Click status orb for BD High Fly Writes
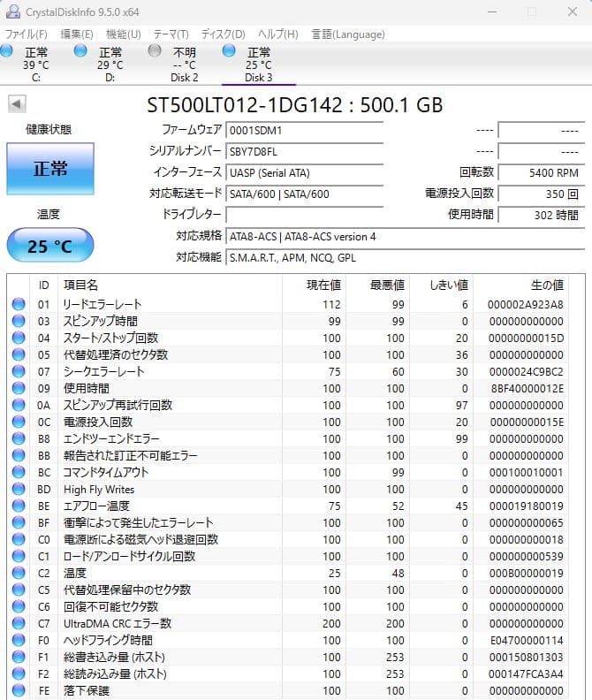 [19, 489]
